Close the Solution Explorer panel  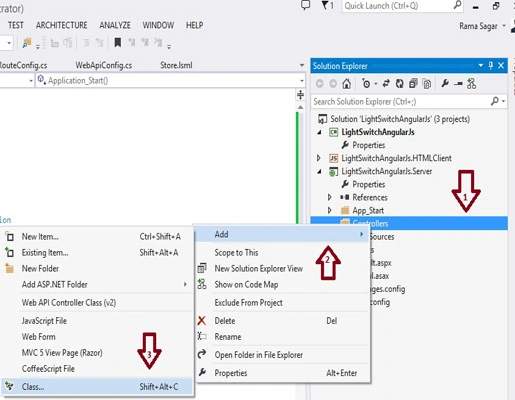tap(501, 65)
